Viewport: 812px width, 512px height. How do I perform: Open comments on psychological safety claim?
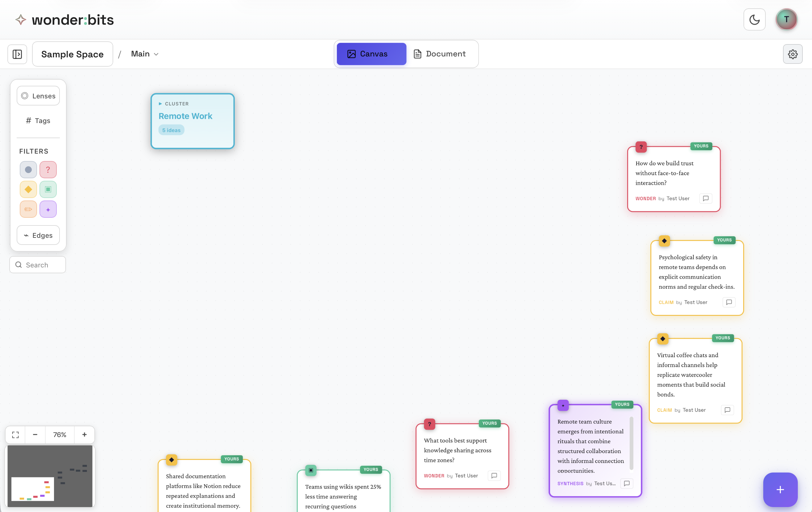[x=729, y=302]
